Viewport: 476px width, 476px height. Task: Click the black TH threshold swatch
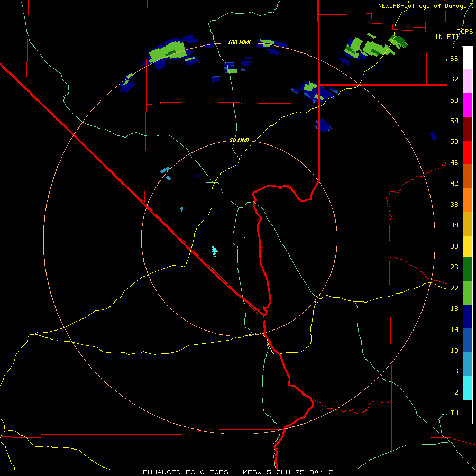tap(467, 411)
